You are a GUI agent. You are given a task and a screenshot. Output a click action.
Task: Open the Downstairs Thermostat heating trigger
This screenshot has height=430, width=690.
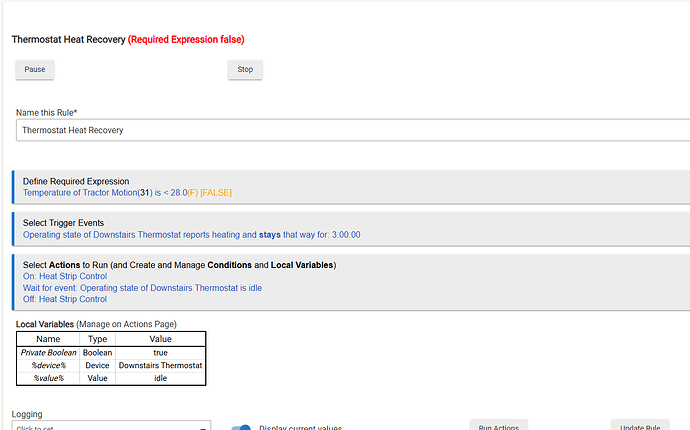[x=191, y=235]
